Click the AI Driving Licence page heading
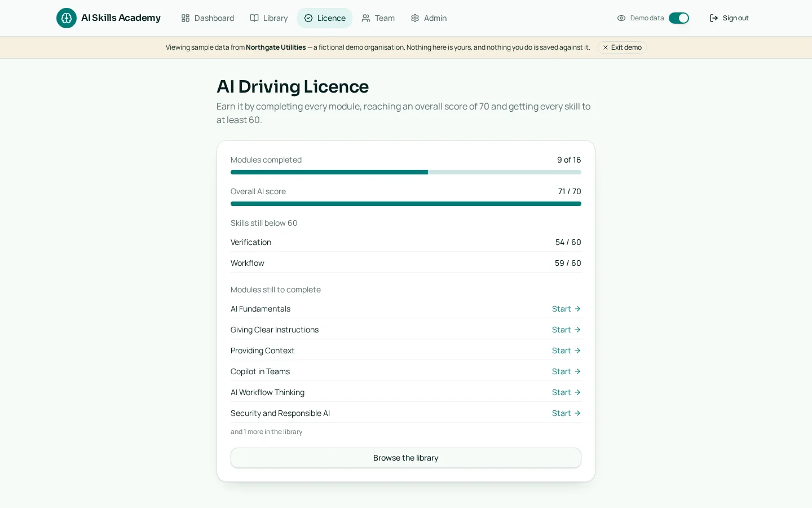812x508 pixels. click(x=293, y=86)
